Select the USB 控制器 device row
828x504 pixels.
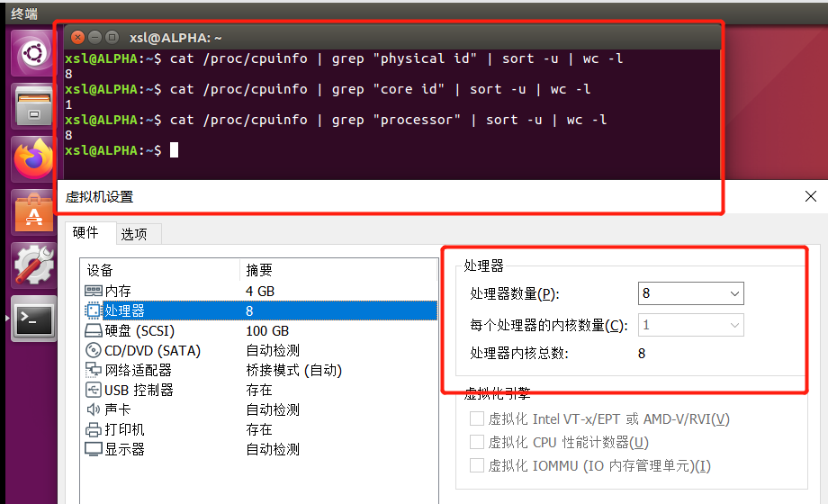[259, 390]
